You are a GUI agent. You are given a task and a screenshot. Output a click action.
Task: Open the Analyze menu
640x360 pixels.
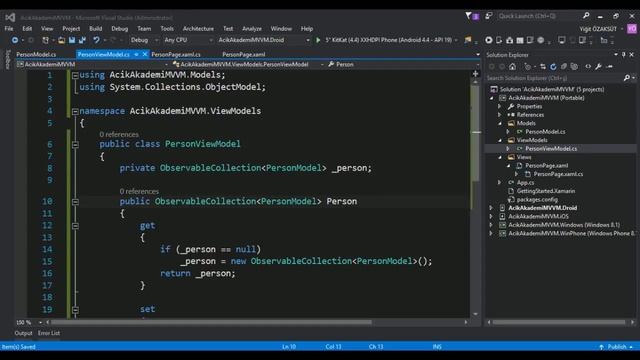(x=252, y=29)
